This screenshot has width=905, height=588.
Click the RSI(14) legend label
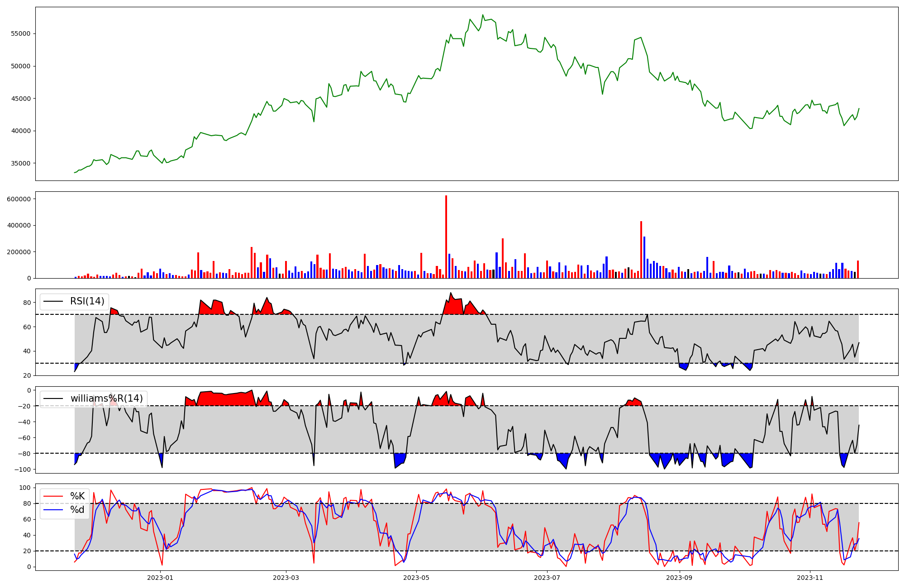point(87,301)
